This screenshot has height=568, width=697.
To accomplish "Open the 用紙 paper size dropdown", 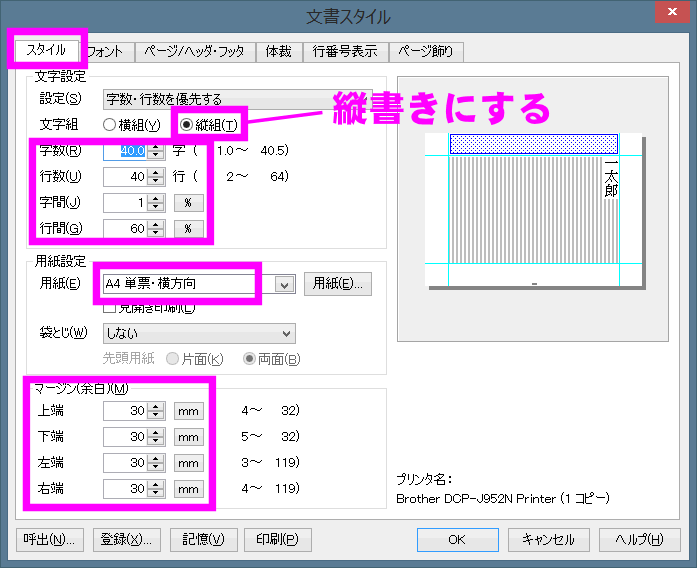I will 284,284.
